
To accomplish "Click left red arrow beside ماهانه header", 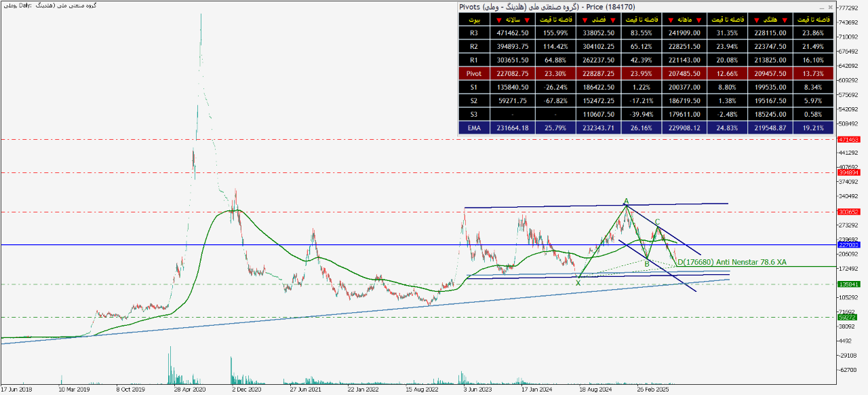I will pyautogui.click(x=671, y=20).
